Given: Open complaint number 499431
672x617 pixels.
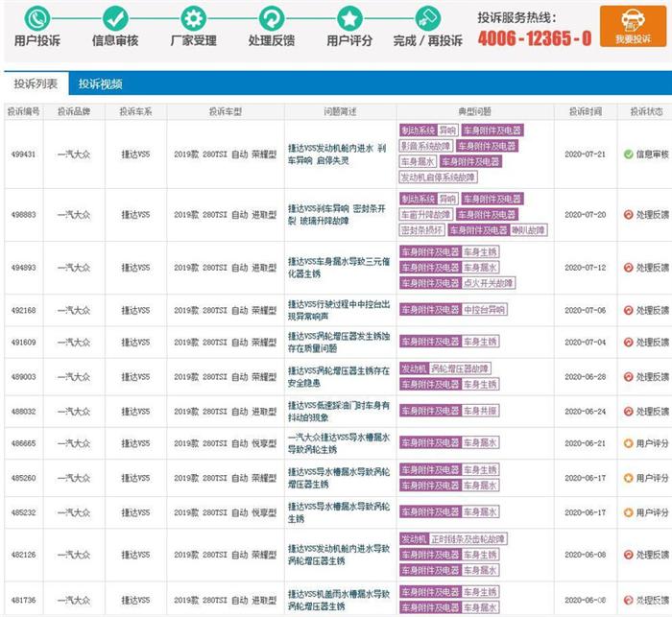Looking at the screenshot, I should (x=24, y=154).
